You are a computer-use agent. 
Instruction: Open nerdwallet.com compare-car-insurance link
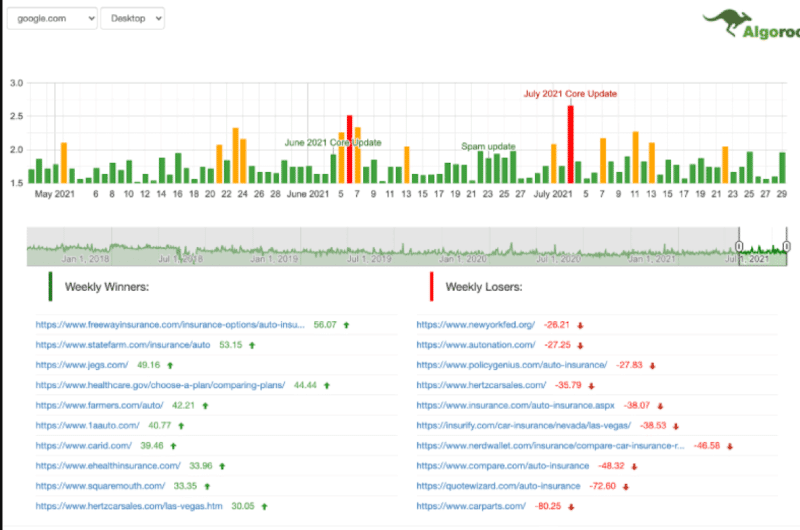[551, 446]
